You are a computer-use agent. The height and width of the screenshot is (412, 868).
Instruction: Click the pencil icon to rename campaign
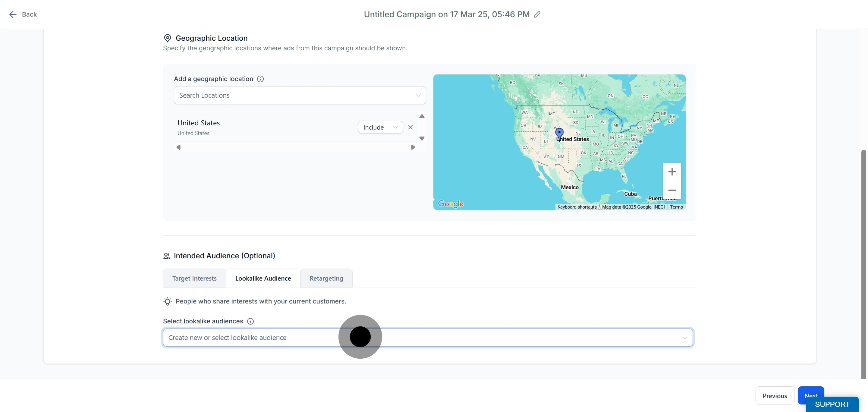(x=537, y=14)
